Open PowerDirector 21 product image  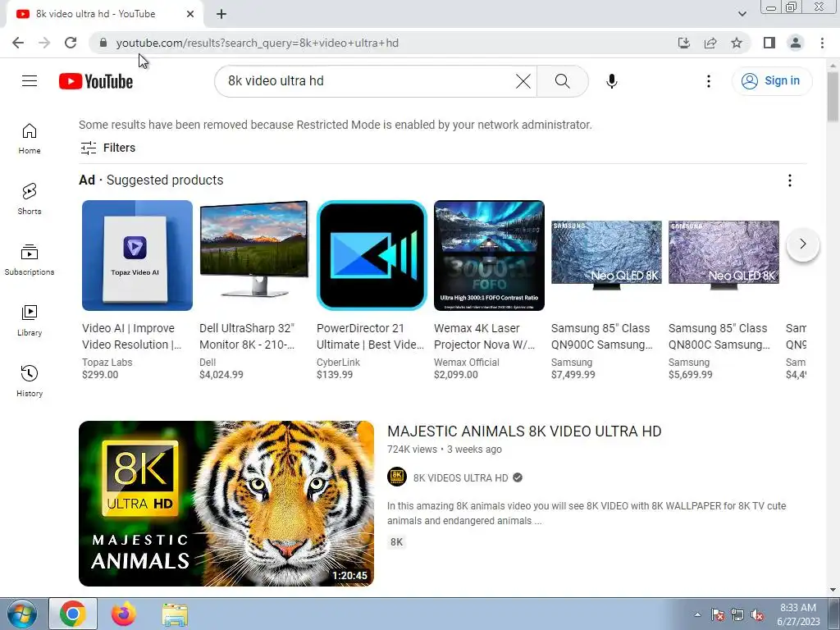[x=372, y=256]
